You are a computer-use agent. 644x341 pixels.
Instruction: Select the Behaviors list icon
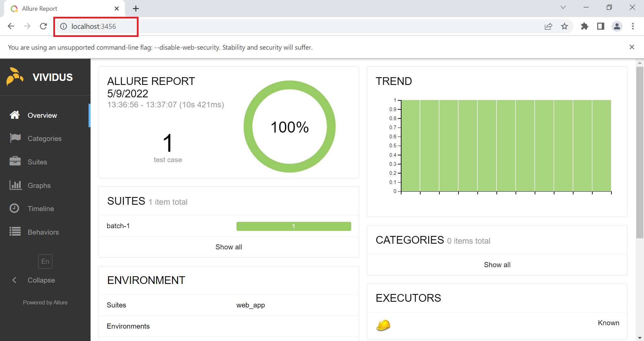(15, 232)
